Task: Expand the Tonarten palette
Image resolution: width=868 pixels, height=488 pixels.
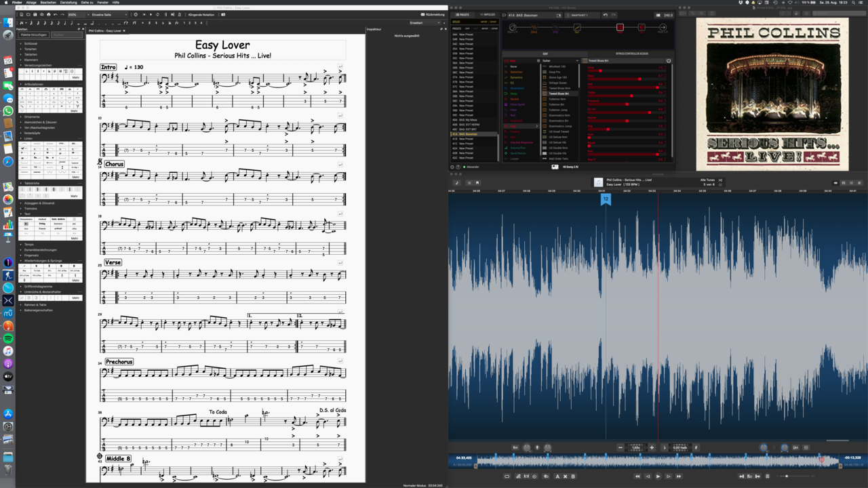Action: tap(30, 49)
